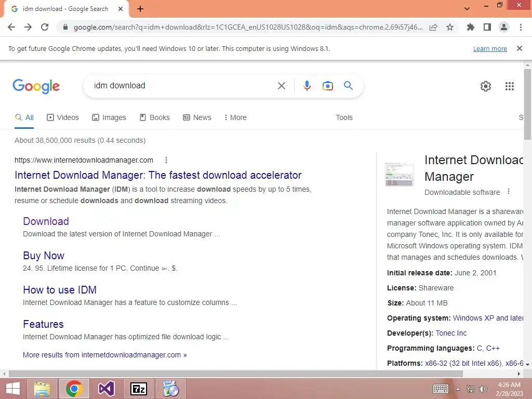The width and height of the screenshot is (532, 399).
Task: Switch to News results
Action: pyautogui.click(x=197, y=118)
